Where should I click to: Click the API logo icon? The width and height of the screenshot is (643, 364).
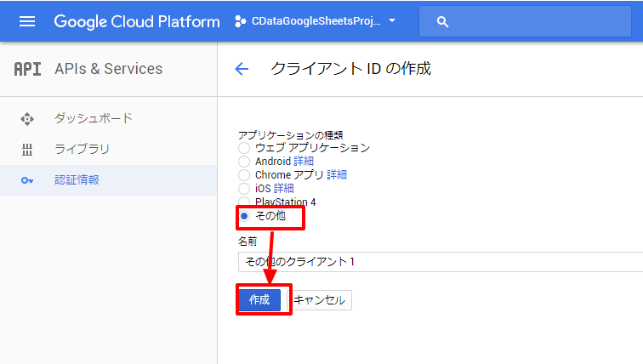coord(27,69)
